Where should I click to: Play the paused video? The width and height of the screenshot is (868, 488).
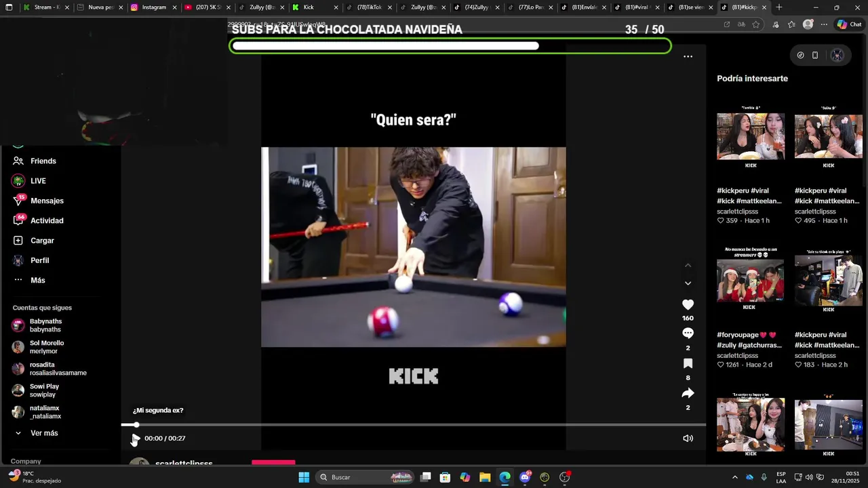coord(135,439)
